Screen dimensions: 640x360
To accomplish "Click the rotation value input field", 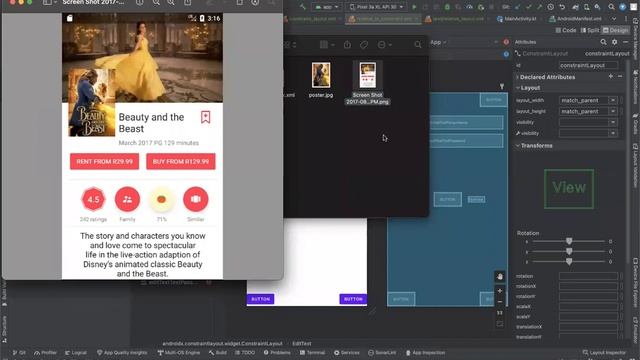I will point(588,276).
